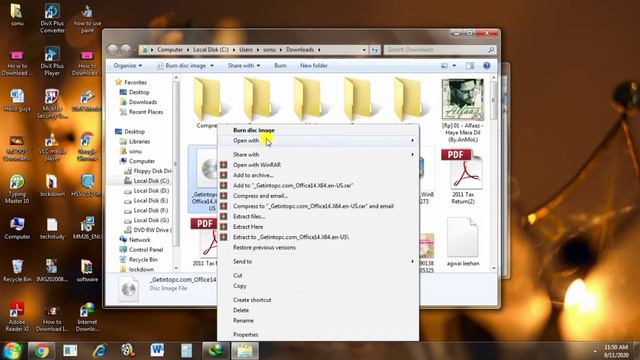This screenshot has width=640, height=360.
Task: Open the Share with context submenu
Action: point(318,155)
